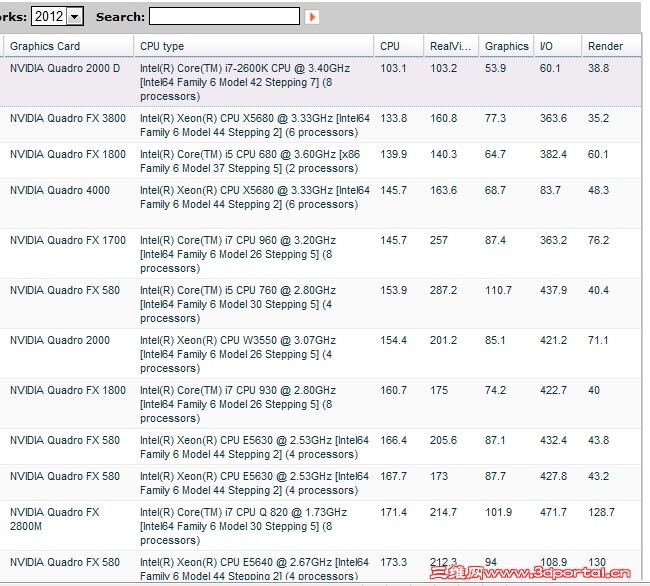Click CPU score 167.7
The height and width of the screenshot is (586, 650).
[x=393, y=476]
